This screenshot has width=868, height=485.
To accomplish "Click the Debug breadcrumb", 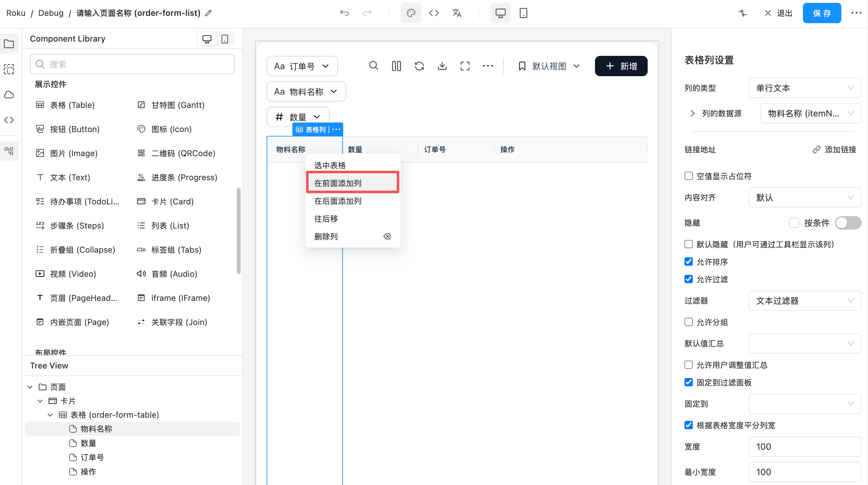I will tap(50, 13).
